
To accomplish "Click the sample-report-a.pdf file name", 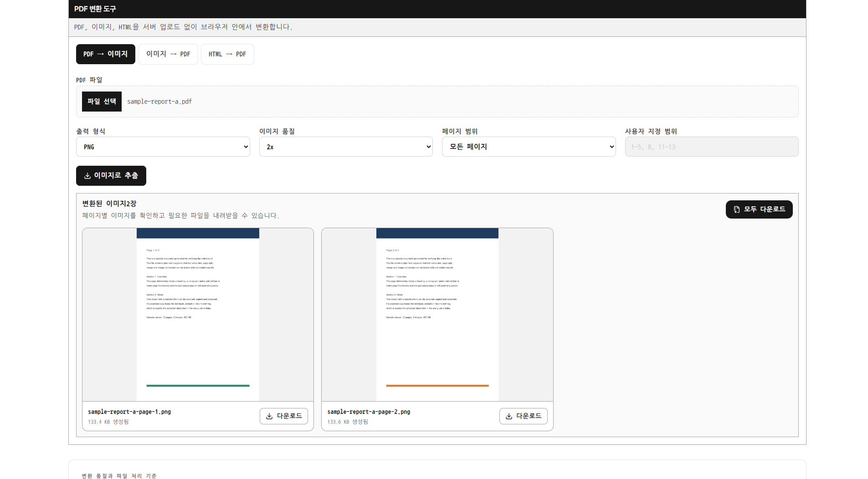I will tap(159, 102).
